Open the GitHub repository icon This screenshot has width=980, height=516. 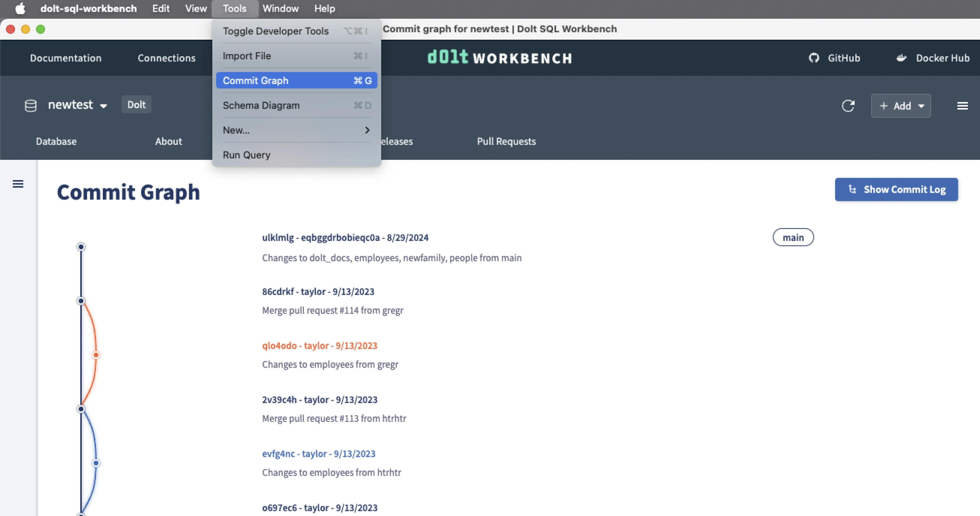click(x=814, y=58)
